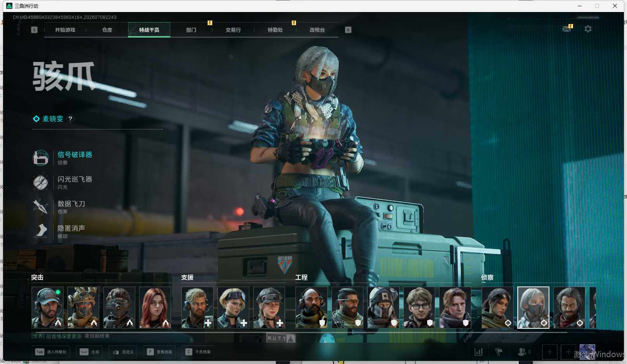Select the highlighted 骇爪 operator portrait
627x364 pixels.
coord(533,307)
